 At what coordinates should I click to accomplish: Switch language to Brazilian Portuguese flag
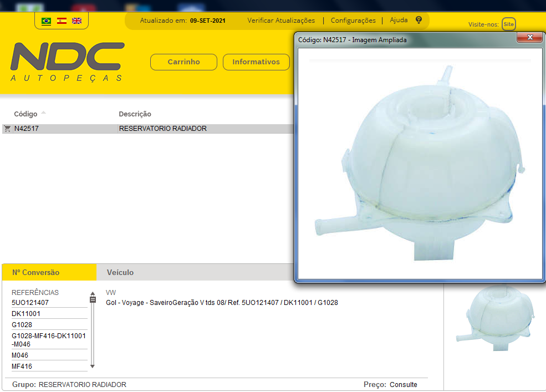[x=46, y=21]
